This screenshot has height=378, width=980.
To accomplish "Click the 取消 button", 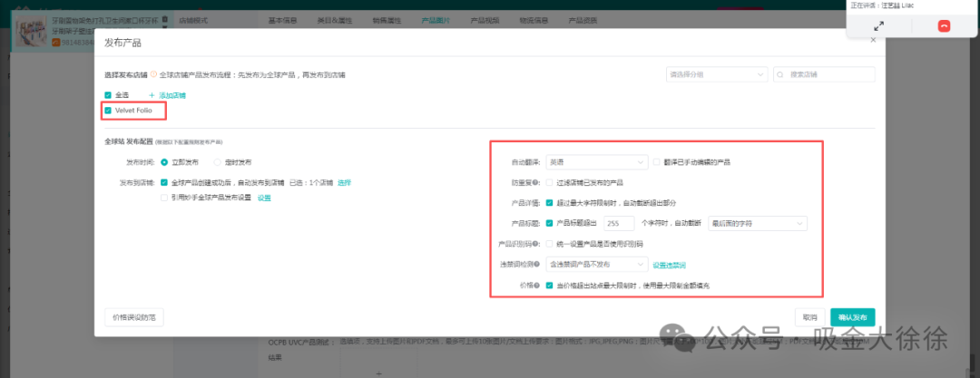I will coord(810,317).
